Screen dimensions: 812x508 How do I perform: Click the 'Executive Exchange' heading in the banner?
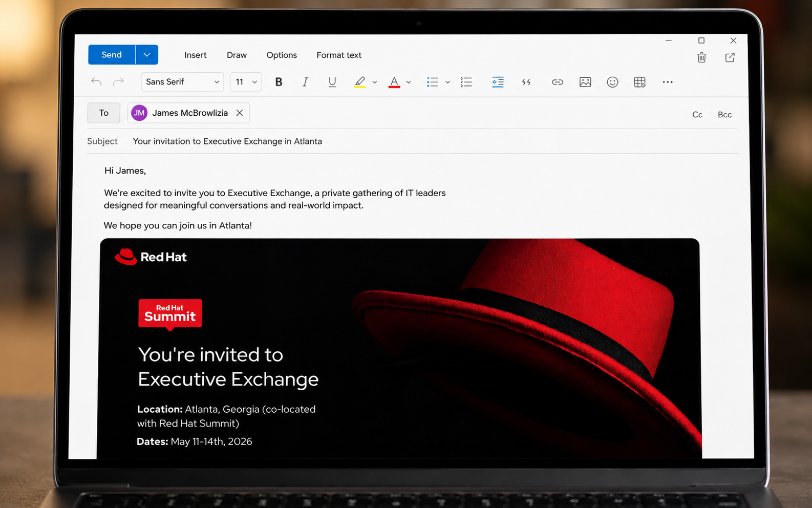[228, 379]
